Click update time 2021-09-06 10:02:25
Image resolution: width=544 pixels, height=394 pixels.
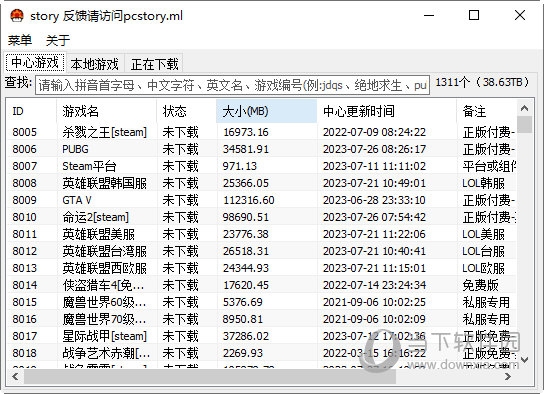374,302
